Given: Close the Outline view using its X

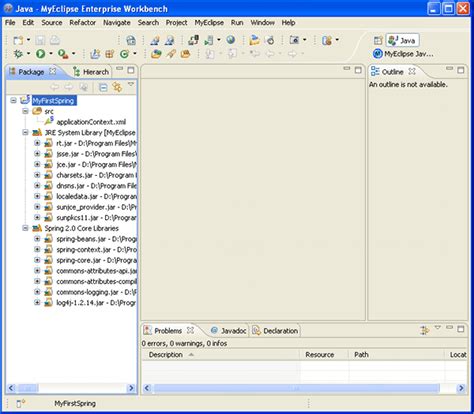Looking at the screenshot, I should [412, 71].
